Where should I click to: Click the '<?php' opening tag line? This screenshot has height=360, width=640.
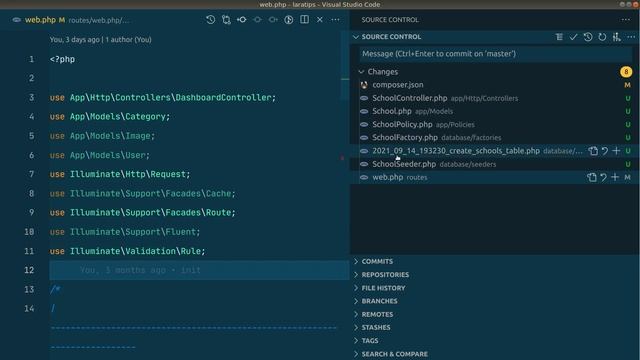(x=62, y=59)
